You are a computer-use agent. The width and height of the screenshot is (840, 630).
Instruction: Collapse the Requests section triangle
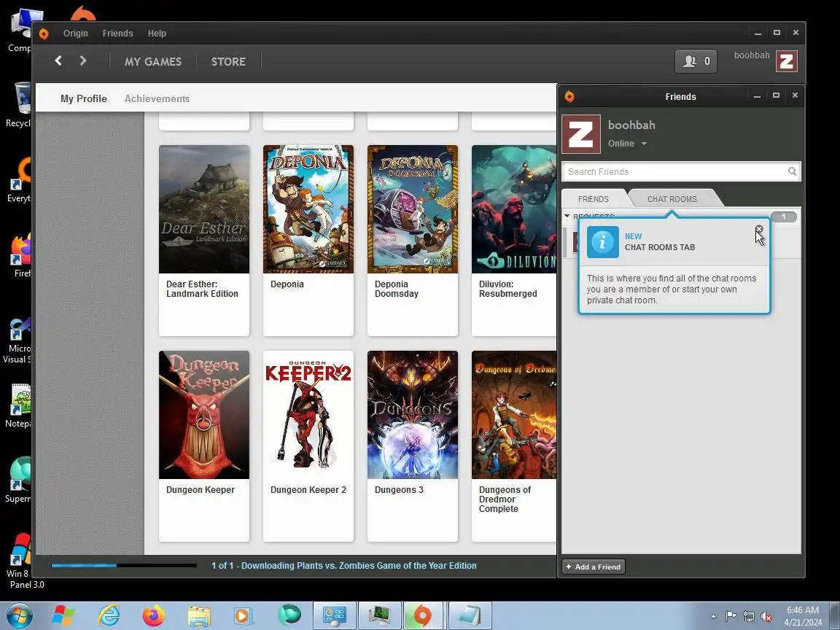pyautogui.click(x=567, y=216)
